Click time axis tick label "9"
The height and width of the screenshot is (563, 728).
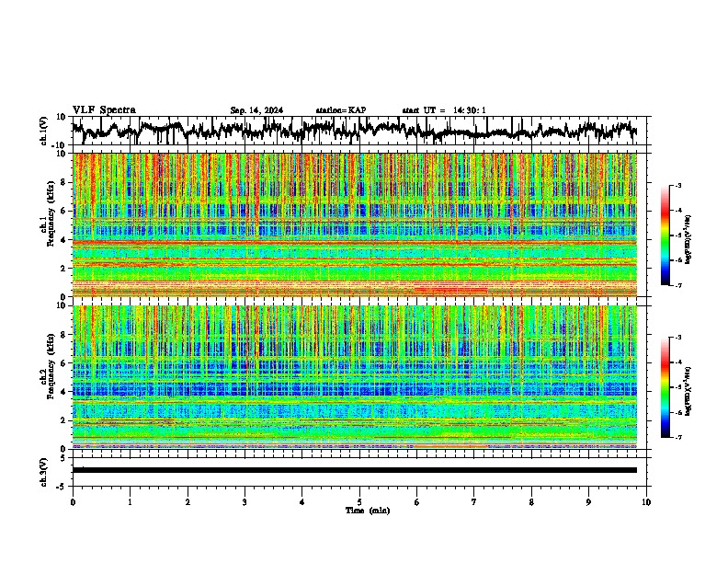click(x=588, y=502)
